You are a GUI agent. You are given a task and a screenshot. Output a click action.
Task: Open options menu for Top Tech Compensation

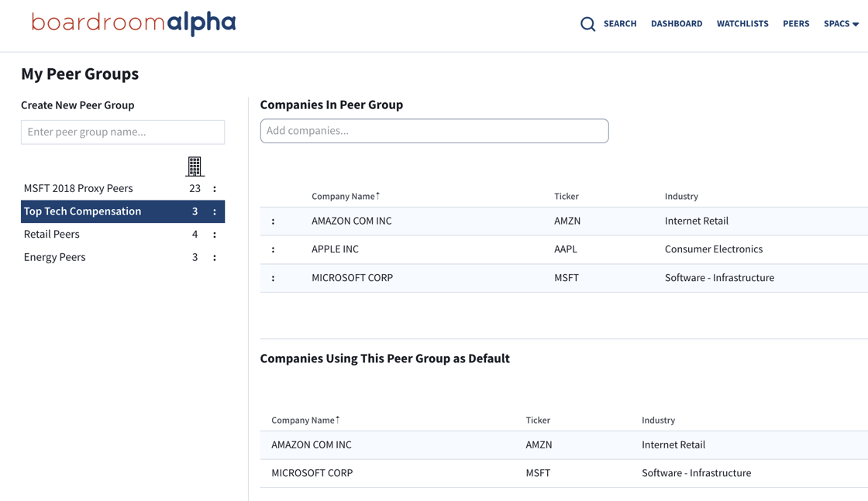click(x=215, y=211)
